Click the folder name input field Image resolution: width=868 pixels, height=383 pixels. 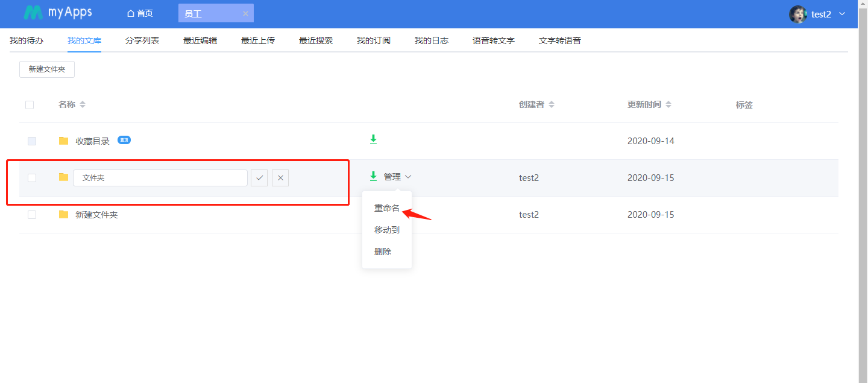coord(160,178)
